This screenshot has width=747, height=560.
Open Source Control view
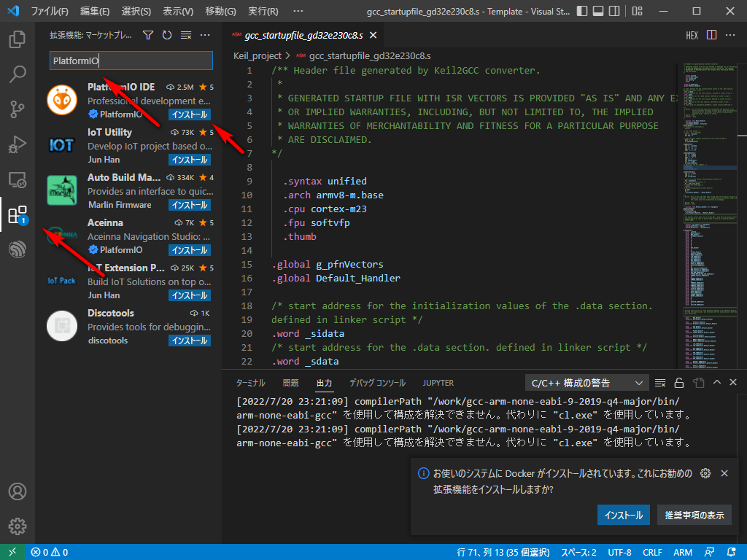(x=17, y=109)
